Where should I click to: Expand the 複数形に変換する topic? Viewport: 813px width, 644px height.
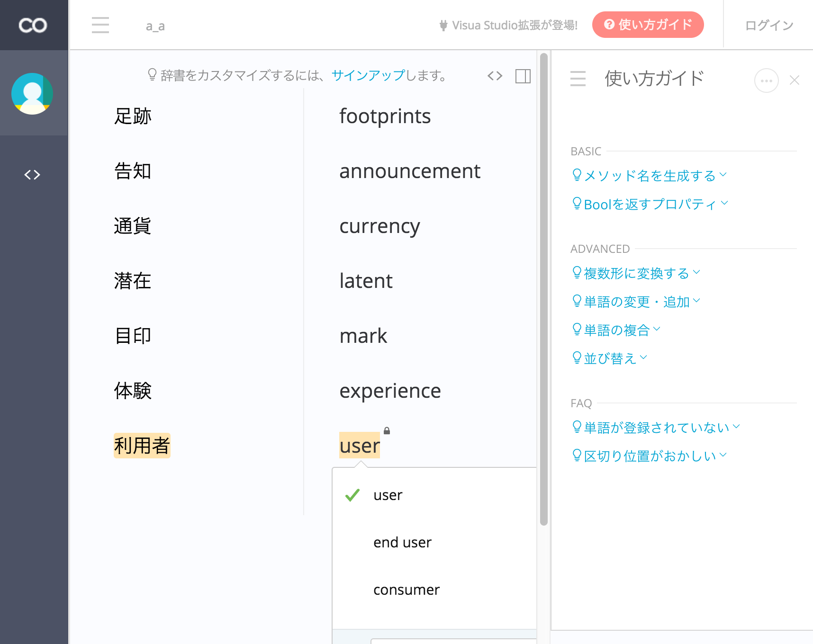(x=636, y=273)
